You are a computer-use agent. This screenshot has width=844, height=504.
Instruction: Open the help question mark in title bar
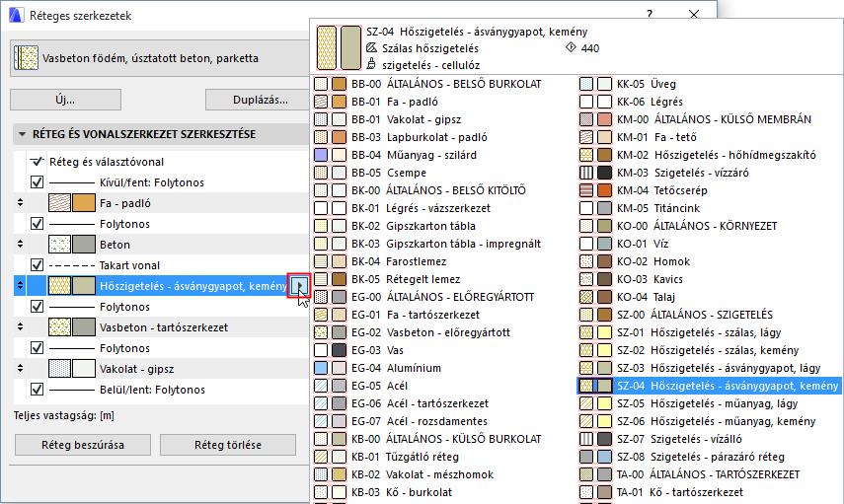650,15
